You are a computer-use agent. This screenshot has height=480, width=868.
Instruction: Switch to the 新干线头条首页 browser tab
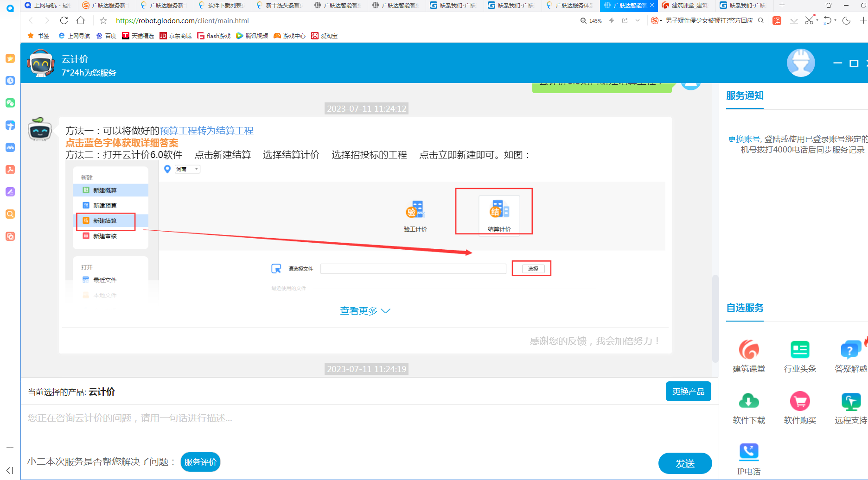tap(281, 6)
